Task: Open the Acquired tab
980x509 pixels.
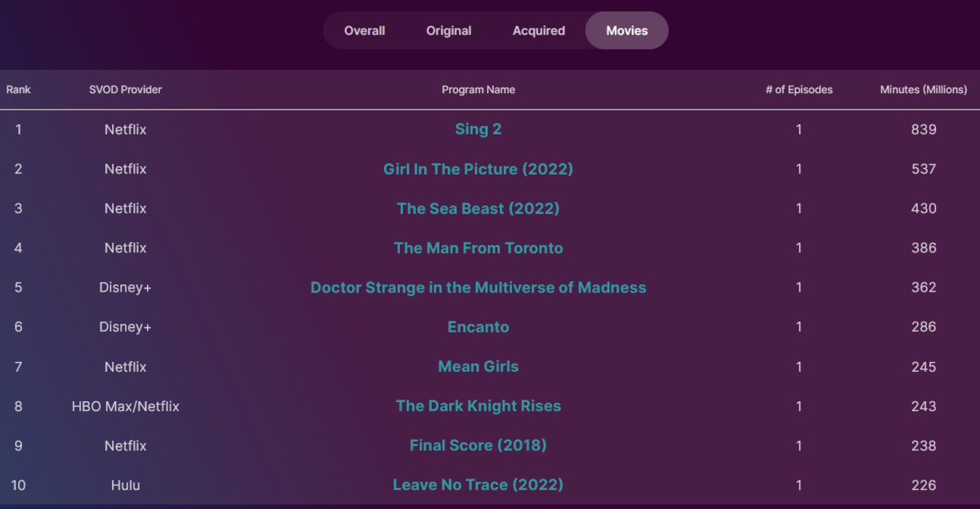Action: 539,31
